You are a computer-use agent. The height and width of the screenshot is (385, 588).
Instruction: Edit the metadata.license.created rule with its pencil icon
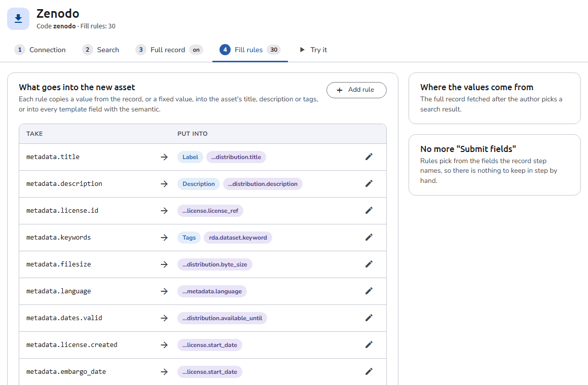tap(369, 344)
